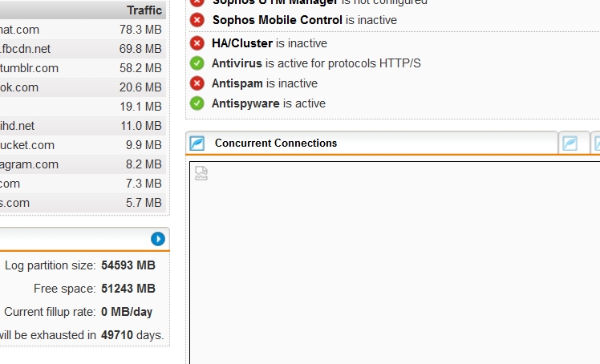Click the Concurrent Connections chart icon

(x=197, y=144)
